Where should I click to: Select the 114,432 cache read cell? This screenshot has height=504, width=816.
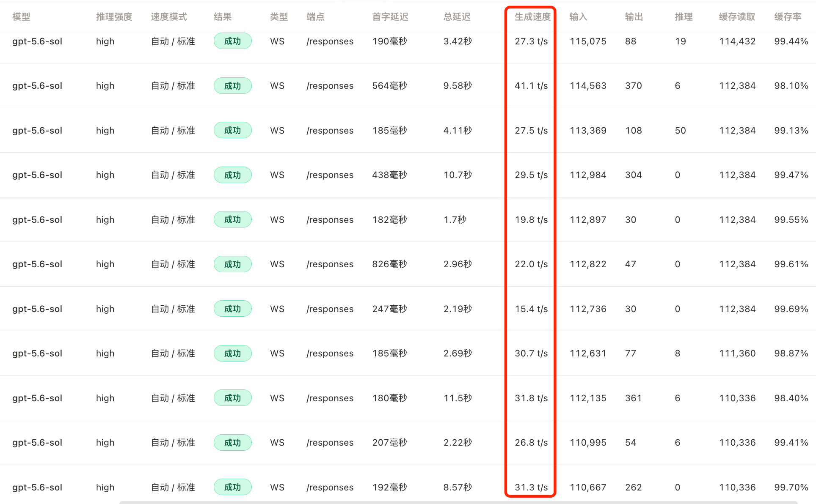[x=737, y=41]
